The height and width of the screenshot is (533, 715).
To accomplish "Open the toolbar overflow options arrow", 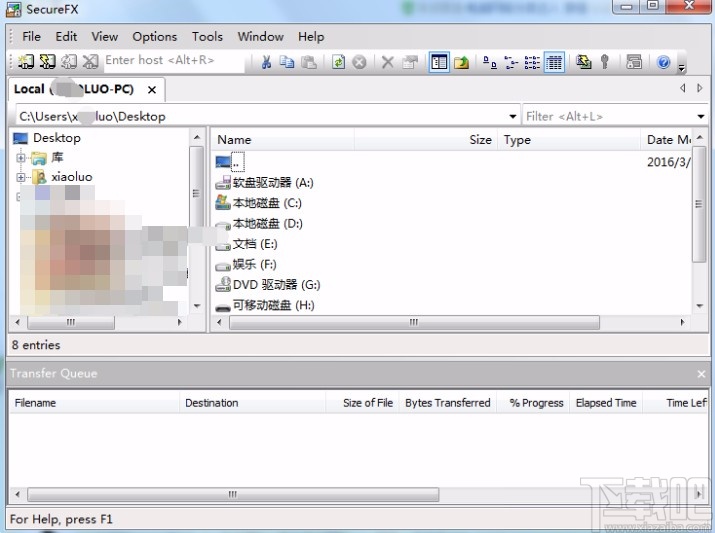I will click(681, 68).
